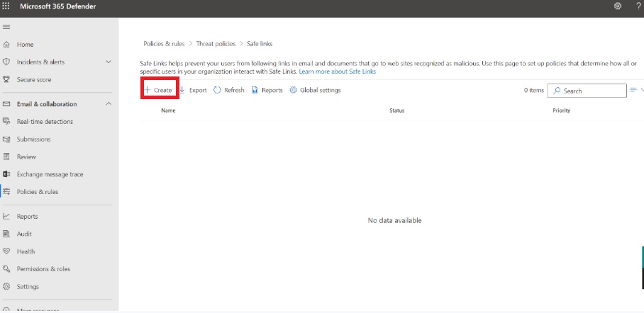Click the magnifier icon in Search box
The height and width of the screenshot is (313, 644).
coord(557,91)
